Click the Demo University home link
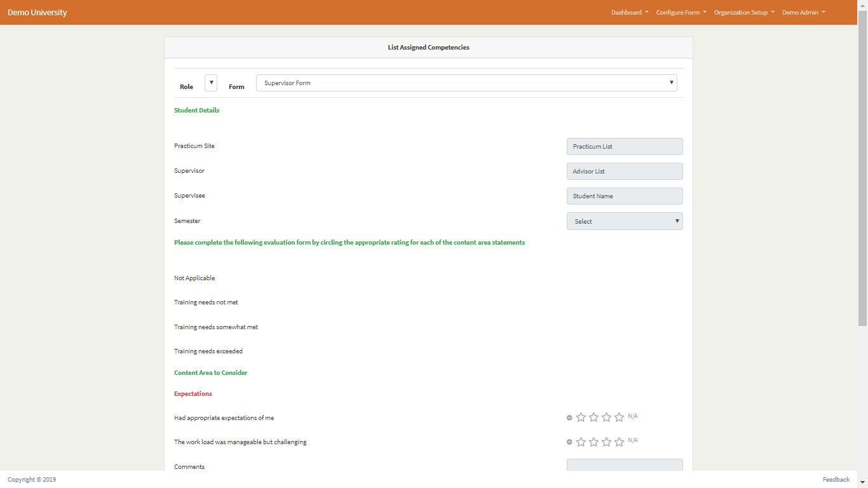 point(37,12)
